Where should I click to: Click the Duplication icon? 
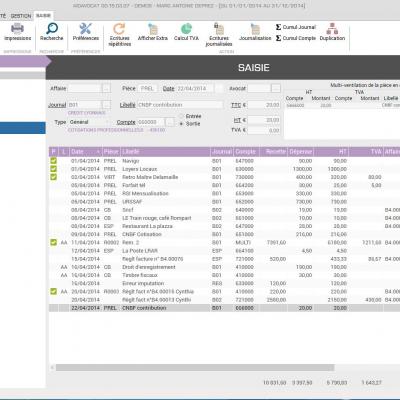coord(332,29)
